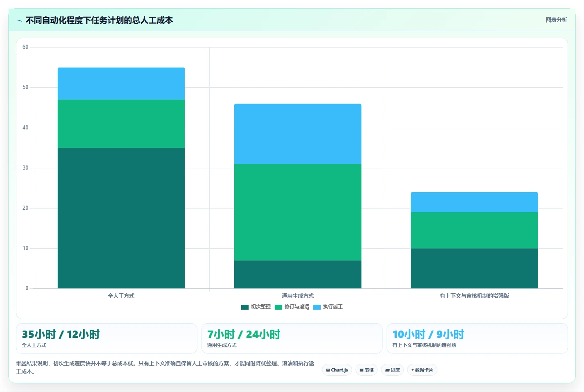Click the y-axis value 30
Image resolution: width=584 pixels, height=392 pixels.
point(25,168)
